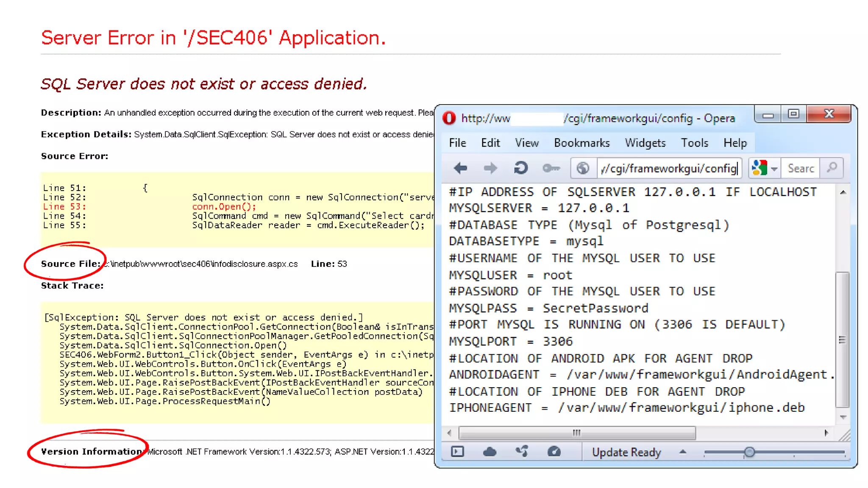Click the globe site info icon
The image size is (868, 488).
pos(583,168)
